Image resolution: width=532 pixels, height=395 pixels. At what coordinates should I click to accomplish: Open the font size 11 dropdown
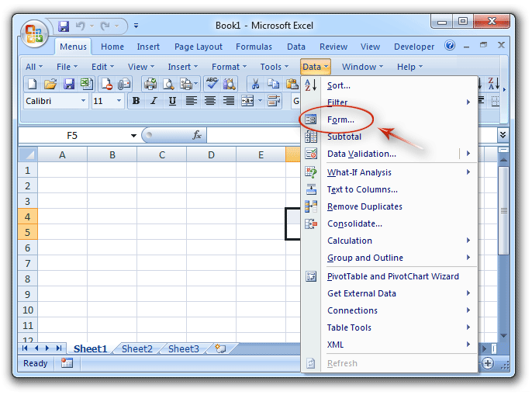point(119,101)
